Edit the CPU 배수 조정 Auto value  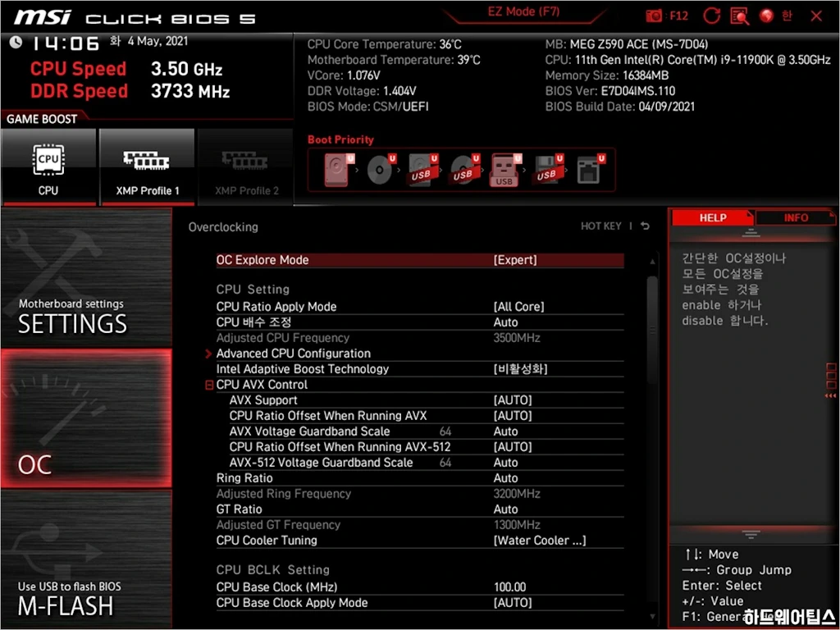(420, 322)
